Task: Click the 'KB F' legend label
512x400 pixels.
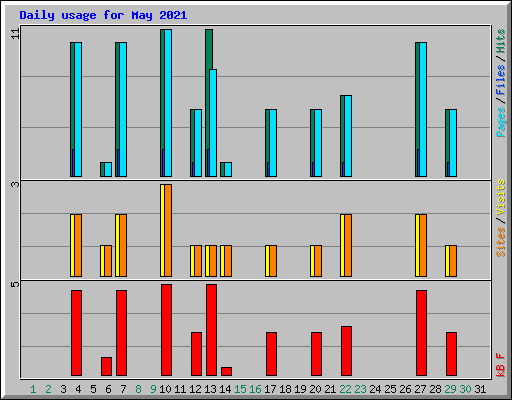Action: [x=500, y=365]
